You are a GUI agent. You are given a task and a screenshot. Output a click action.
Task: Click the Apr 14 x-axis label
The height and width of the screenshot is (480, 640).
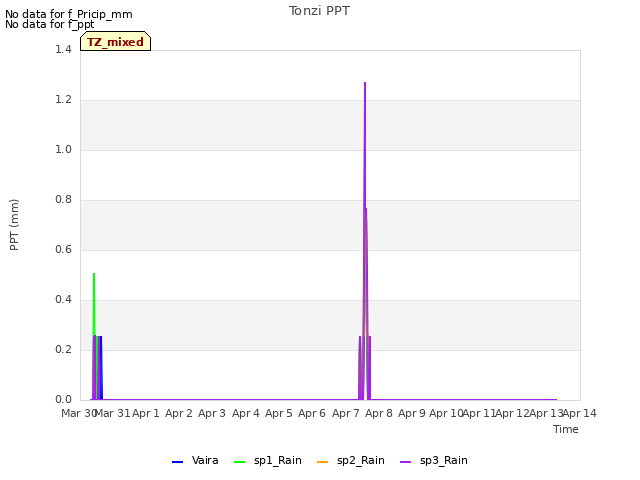580,413
